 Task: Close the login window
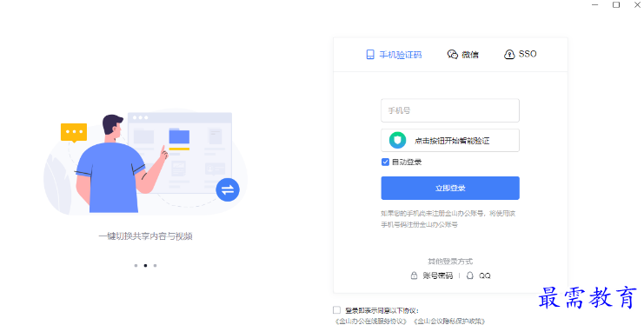pyautogui.click(x=637, y=5)
